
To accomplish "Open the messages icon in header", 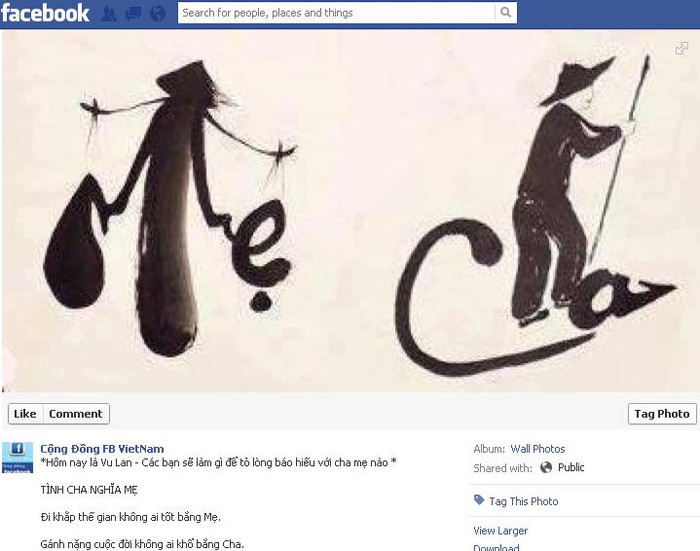I will [x=133, y=14].
